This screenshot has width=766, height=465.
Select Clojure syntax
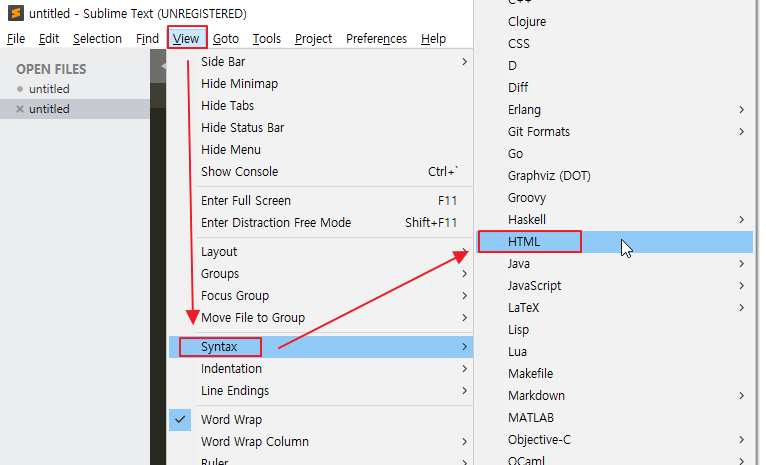click(x=615, y=21)
